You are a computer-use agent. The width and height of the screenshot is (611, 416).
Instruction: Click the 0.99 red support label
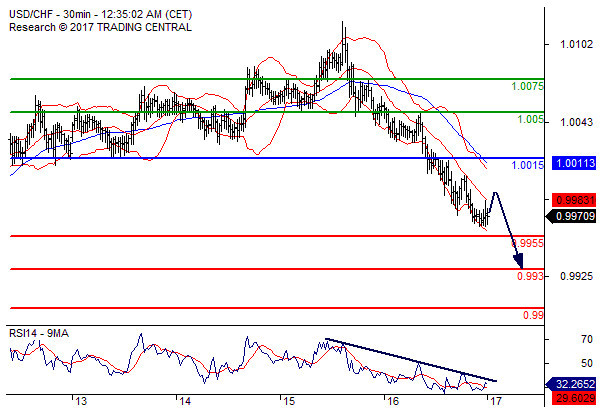point(533,315)
